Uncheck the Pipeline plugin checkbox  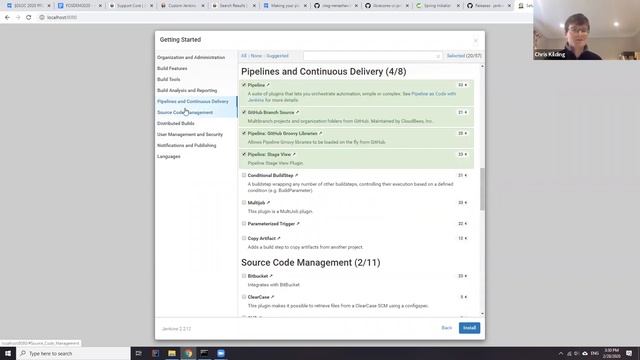pyautogui.click(x=244, y=85)
